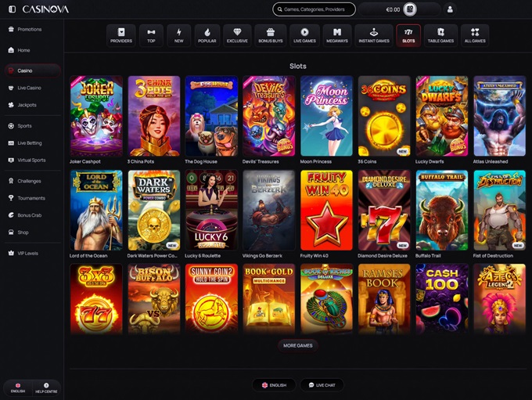Go to Live Betting in sidebar
Viewport: 532px width, 400px height.
30,143
